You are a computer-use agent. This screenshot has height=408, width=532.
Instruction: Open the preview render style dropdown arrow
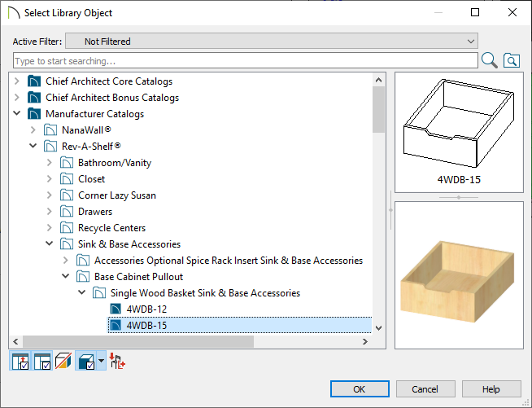coord(101,361)
